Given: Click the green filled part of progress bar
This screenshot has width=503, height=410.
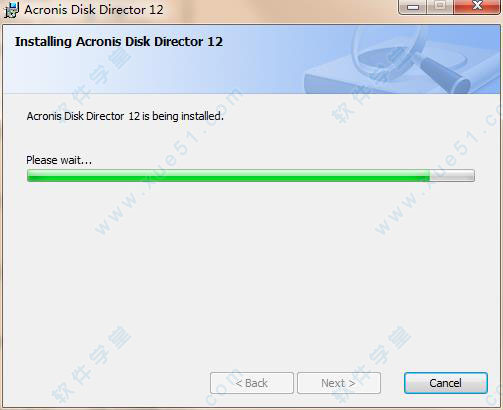Looking at the screenshot, I should pos(228,175).
